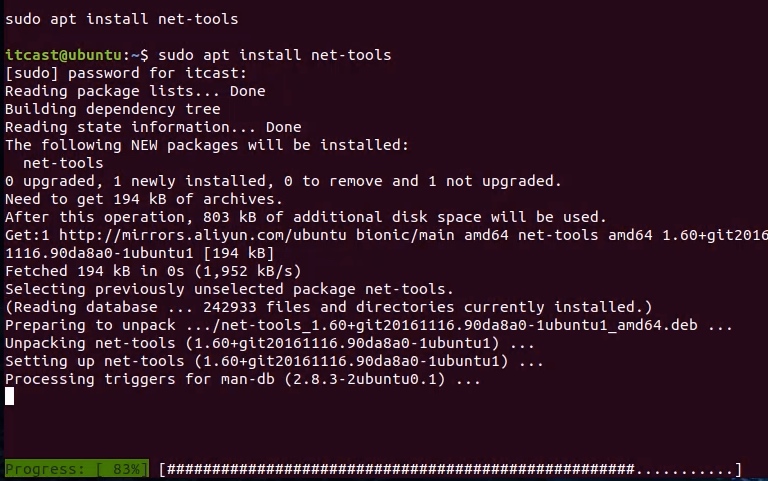This screenshot has height=481, width=768.
Task: Place cursor at the white terminal cursor block
Action: point(10,396)
